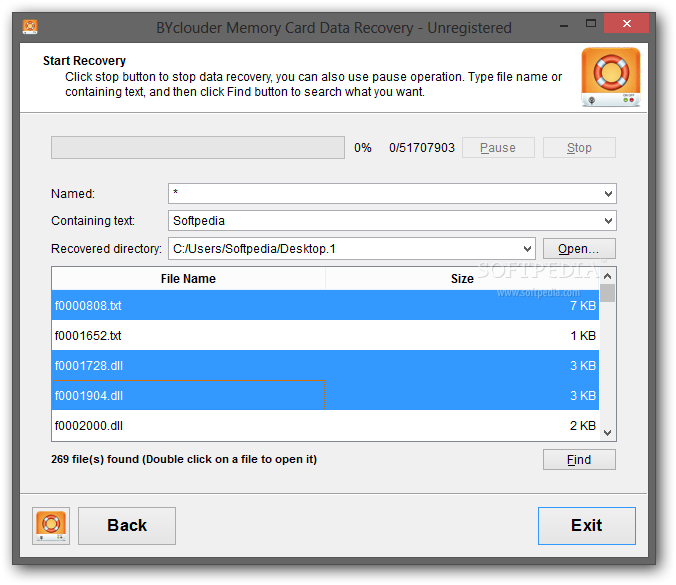The image size is (676, 585).
Task: Click the file list scrollbar thumb
Action: [x=607, y=293]
